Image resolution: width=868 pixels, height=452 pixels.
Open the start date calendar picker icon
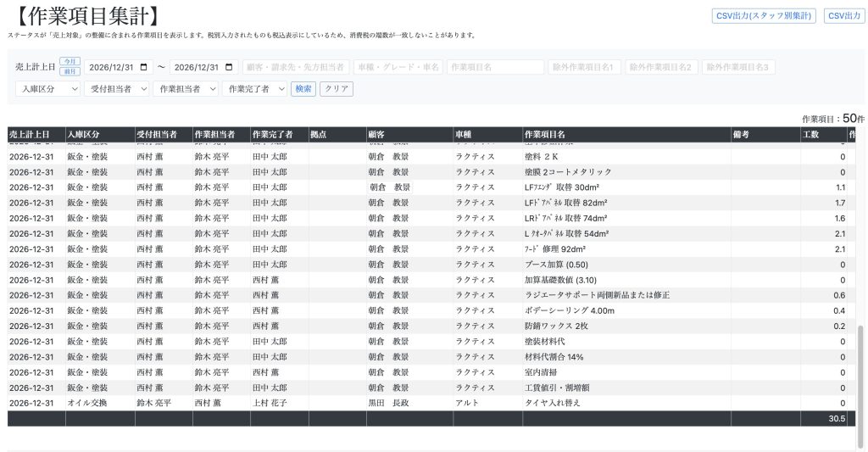coord(143,67)
